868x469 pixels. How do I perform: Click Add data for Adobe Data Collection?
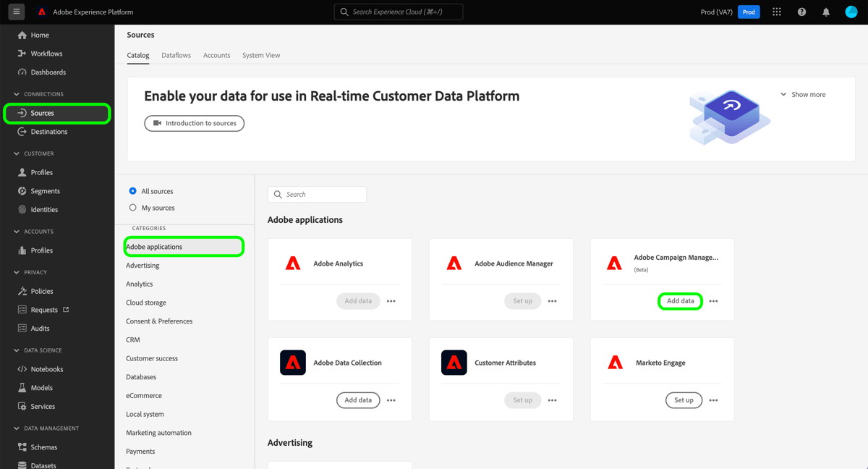[358, 400]
